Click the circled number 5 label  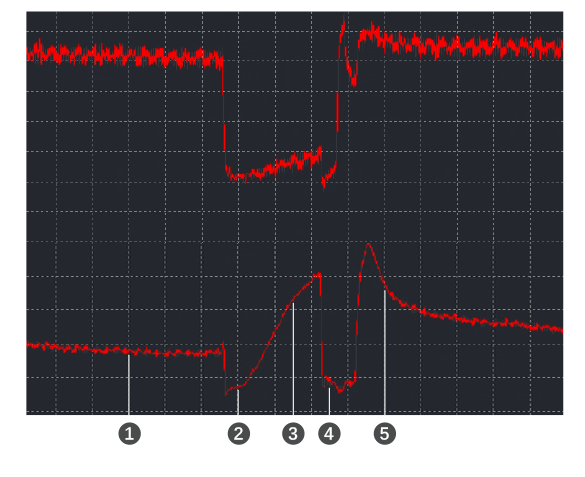[385, 434]
